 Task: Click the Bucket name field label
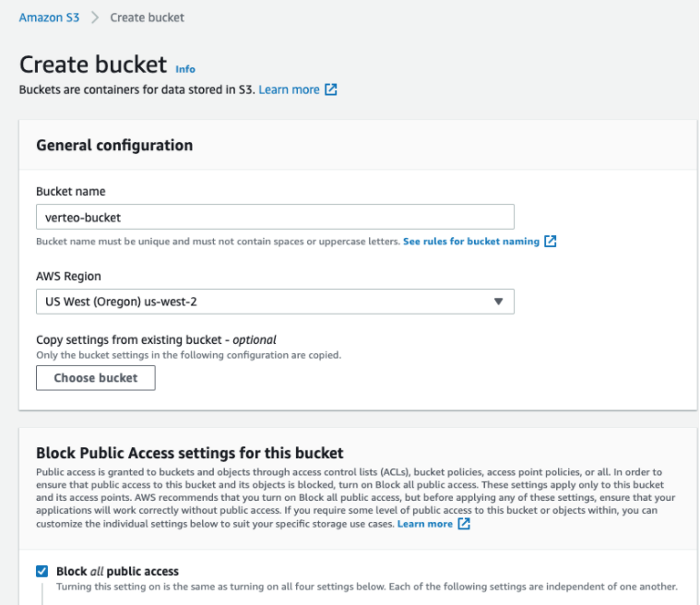(x=70, y=191)
